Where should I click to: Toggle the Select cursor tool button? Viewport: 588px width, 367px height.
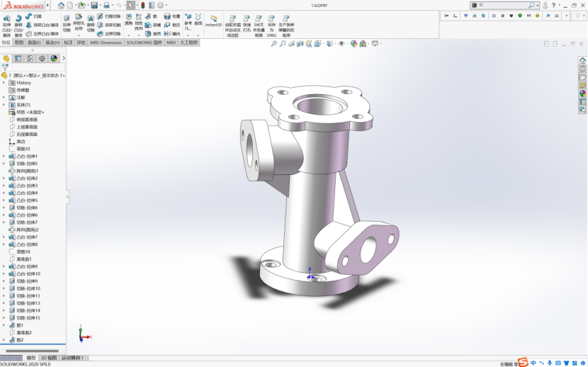pyautogui.click(x=130, y=5)
